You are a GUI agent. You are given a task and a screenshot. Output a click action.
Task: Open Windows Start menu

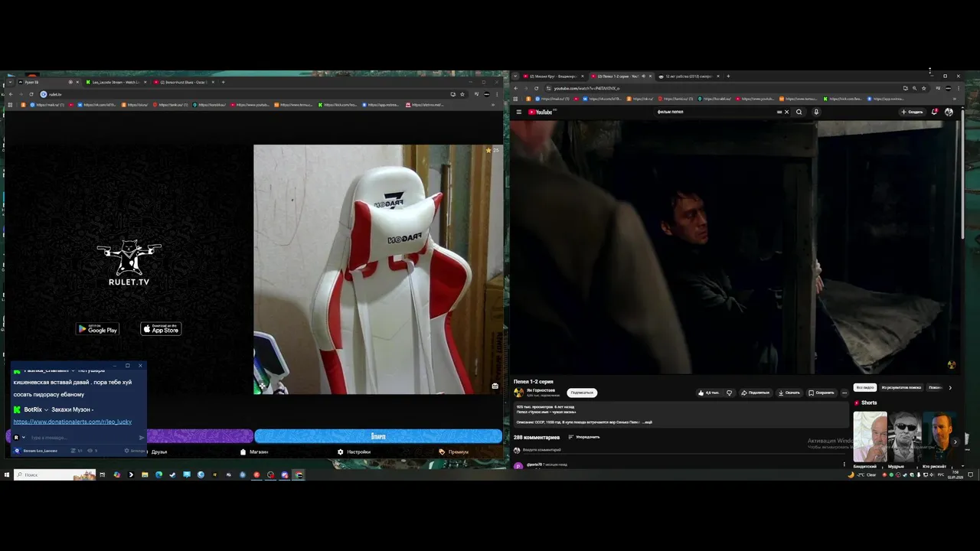6,474
